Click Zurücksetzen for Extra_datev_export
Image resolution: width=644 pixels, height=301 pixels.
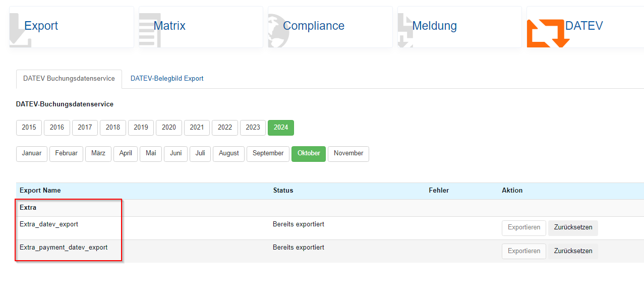pos(573,228)
